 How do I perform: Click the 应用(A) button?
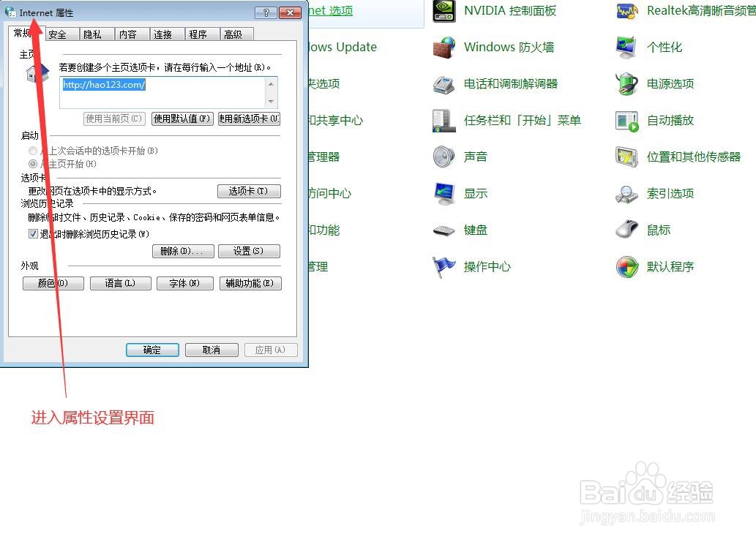[271, 350]
